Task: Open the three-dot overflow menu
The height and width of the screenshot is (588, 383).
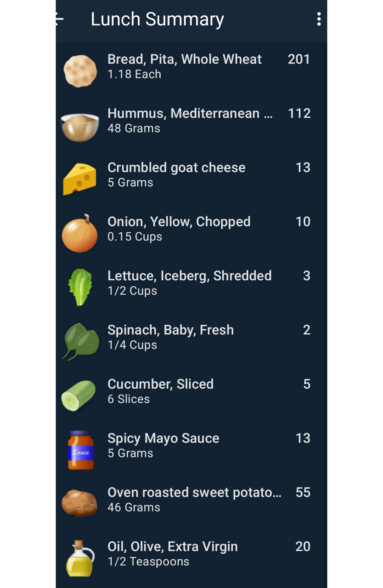Action: (319, 19)
